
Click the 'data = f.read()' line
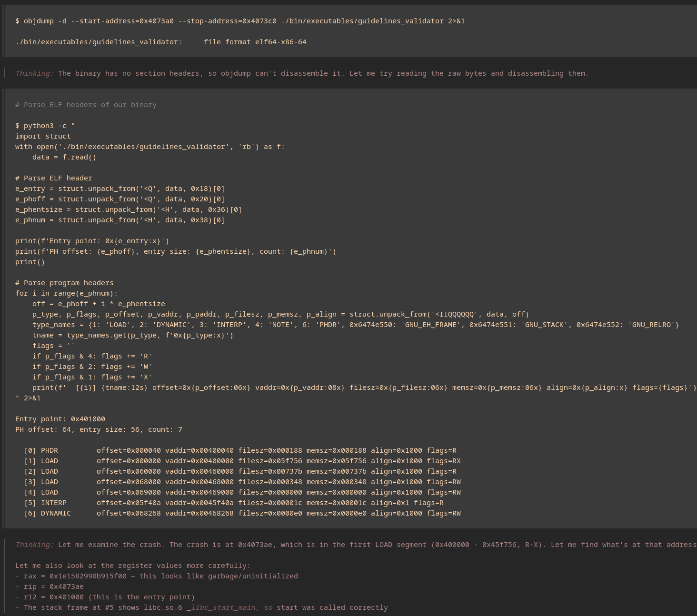(64, 157)
